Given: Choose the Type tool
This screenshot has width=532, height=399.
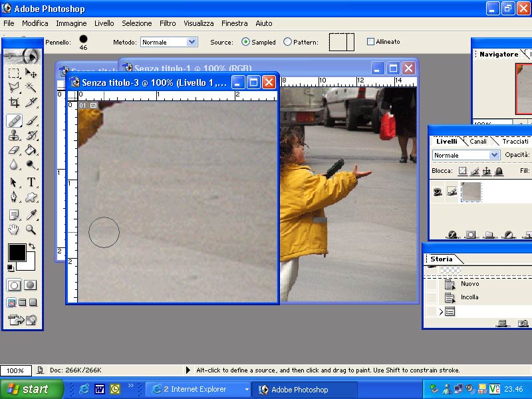Looking at the screenshot, I should [x=31, y=182].
